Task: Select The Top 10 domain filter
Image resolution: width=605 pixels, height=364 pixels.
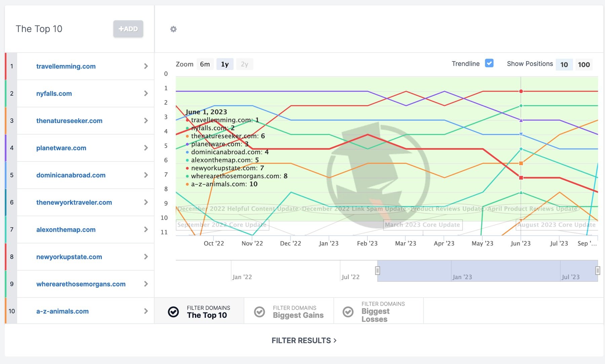Action: click(x=199, y=312)
